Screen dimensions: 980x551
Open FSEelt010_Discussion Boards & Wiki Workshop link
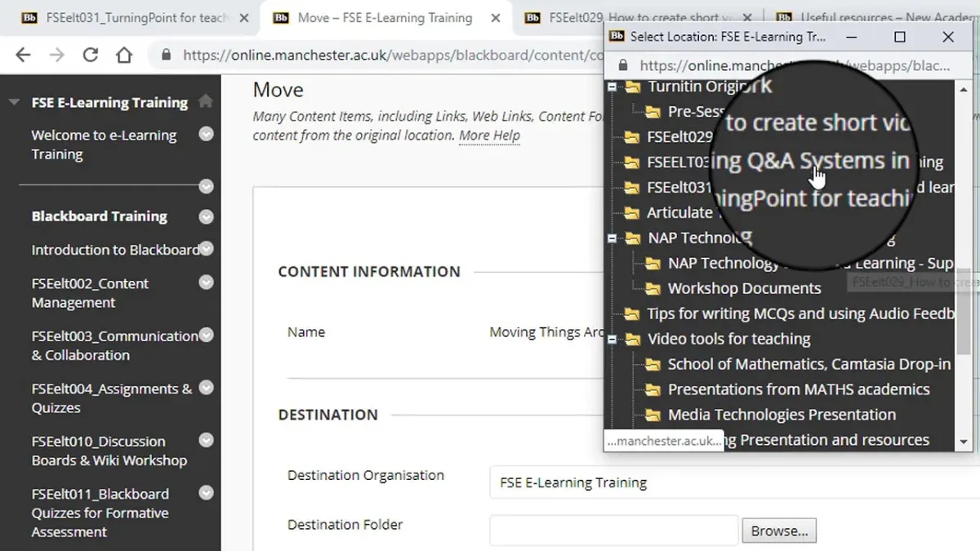(x=109, y=451)
